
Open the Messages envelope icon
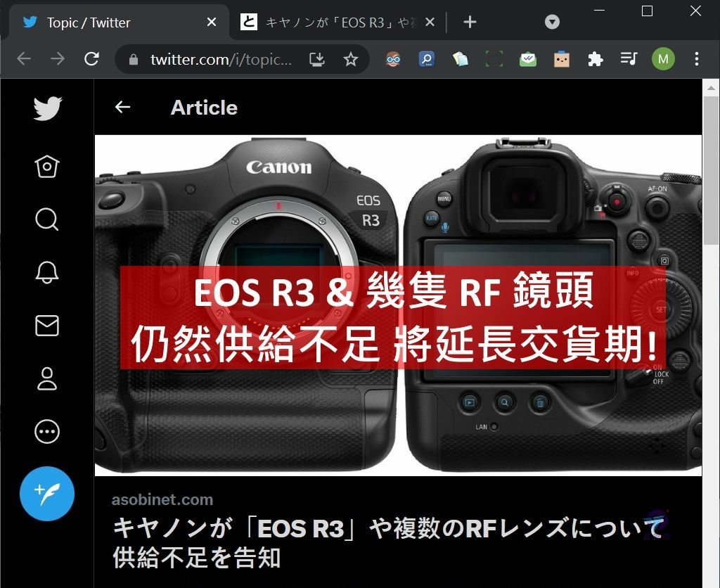coord(47,326)
